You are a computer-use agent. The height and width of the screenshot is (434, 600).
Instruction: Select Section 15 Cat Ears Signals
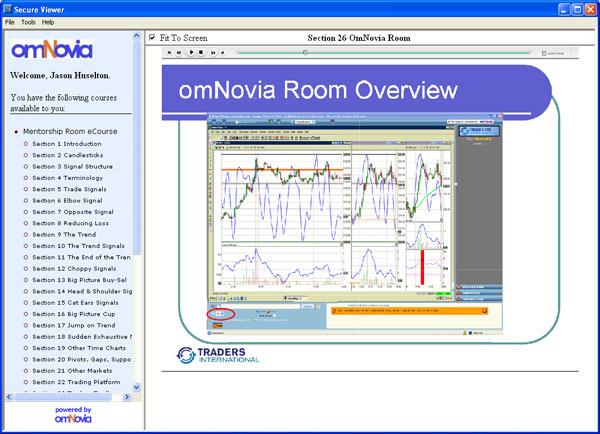coord(75,303)
